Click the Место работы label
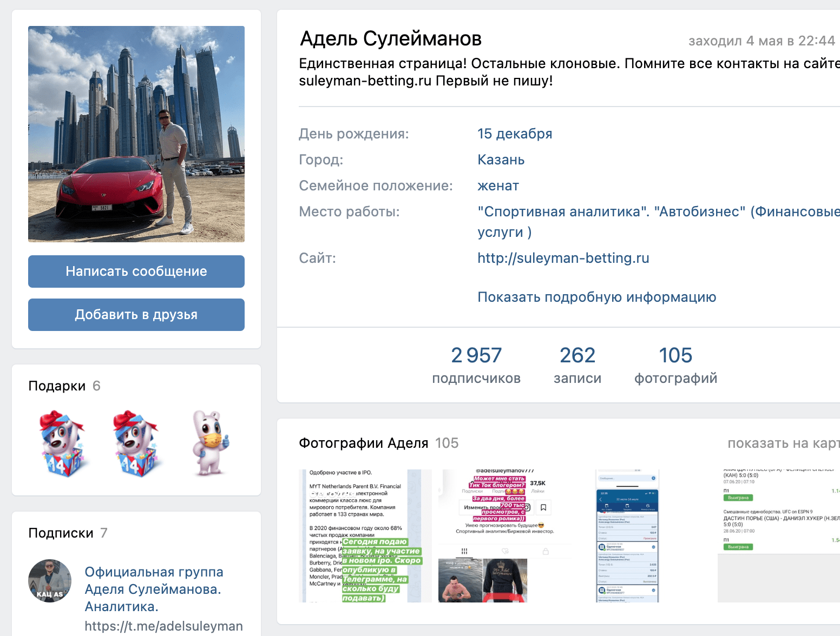The height and width of the screenshot is (636, 840). tap(349, 211)
